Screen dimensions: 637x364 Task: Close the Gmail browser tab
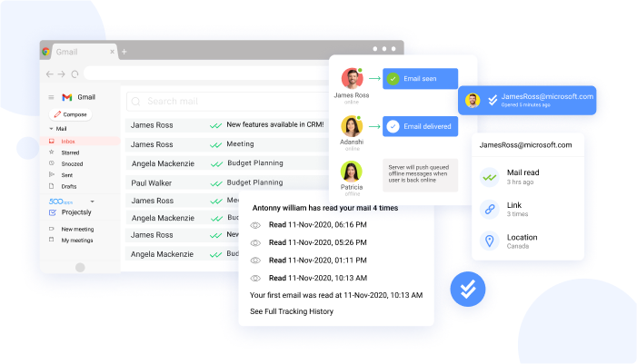(x=112, y=52)
